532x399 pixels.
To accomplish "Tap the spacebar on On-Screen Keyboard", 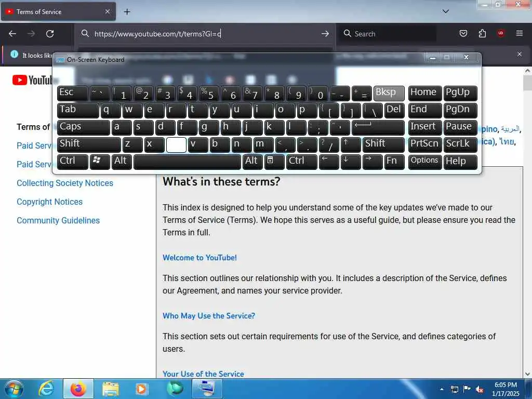I will 187,162.
